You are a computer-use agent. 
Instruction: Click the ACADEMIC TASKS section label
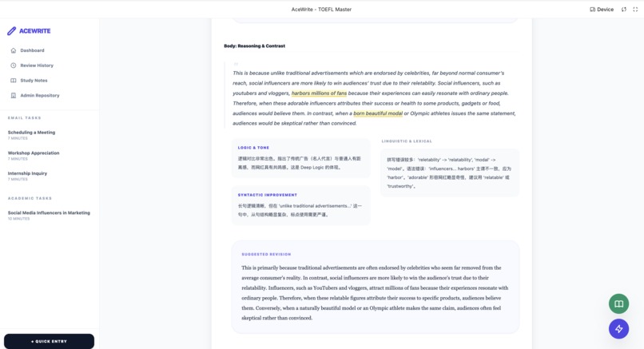30,198
